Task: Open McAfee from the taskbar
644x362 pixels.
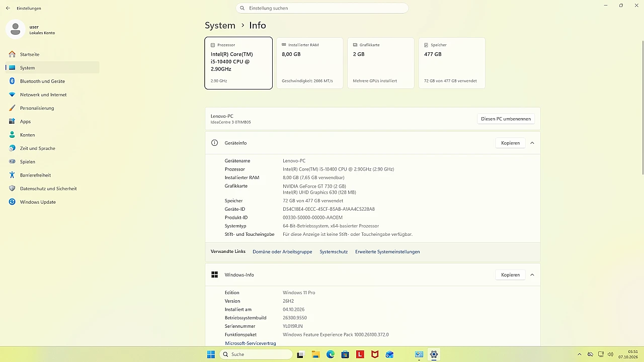Action: (x=375, y=354)
